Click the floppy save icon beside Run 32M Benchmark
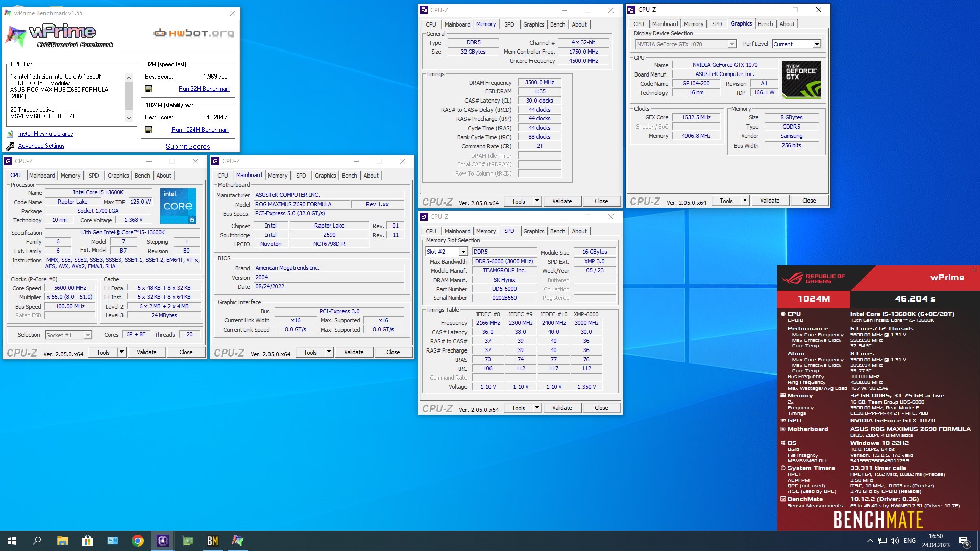Screen dimensions: 980x551 pyautogui.click(x=149, y=89)
